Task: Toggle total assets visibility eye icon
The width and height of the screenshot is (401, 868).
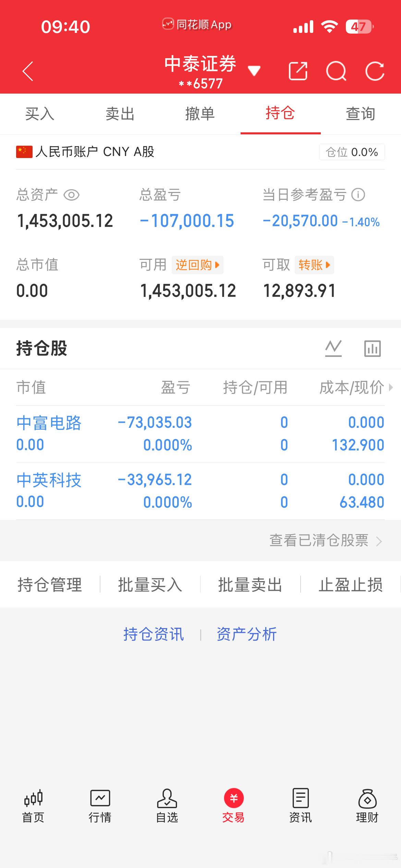Action: coord(72,195)
